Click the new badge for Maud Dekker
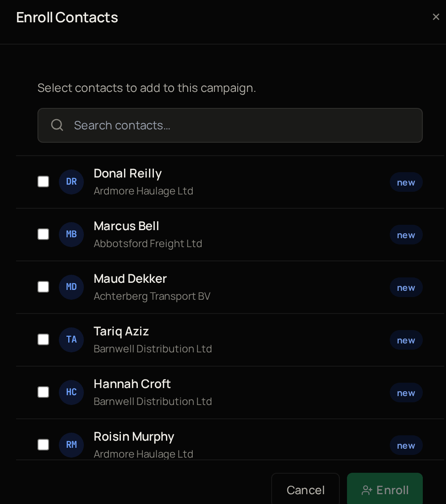 [406, 288]
